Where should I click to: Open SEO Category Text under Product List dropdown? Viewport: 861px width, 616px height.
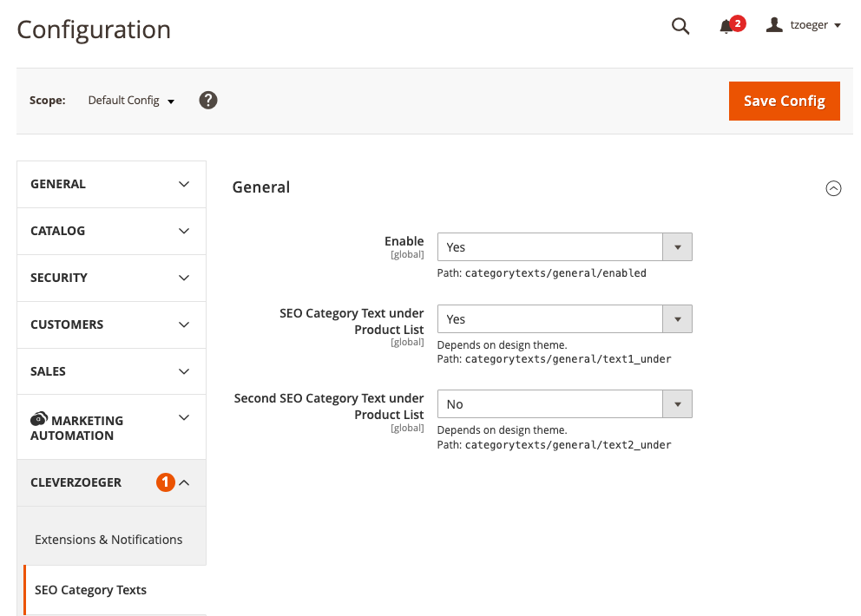pyautogui.click(x=564, y=319)
